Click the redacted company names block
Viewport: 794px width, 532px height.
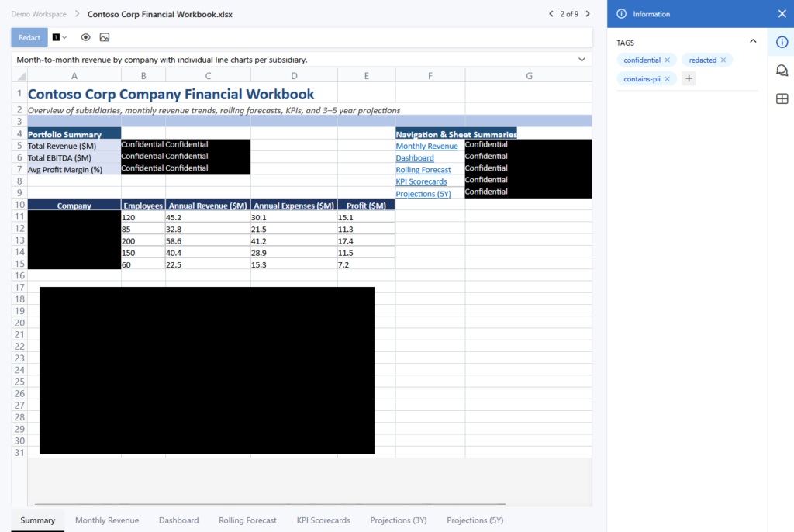pyautogui.click(x=74, y=240)
